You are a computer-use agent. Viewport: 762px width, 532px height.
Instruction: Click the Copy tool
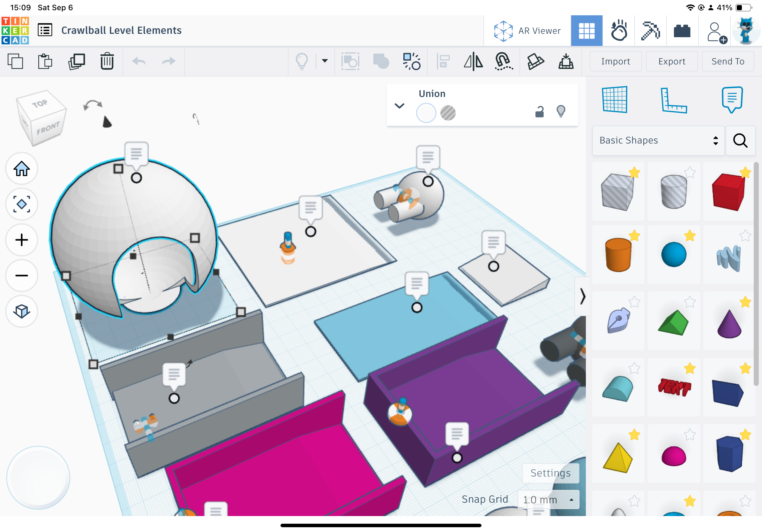tap(15, 61)
